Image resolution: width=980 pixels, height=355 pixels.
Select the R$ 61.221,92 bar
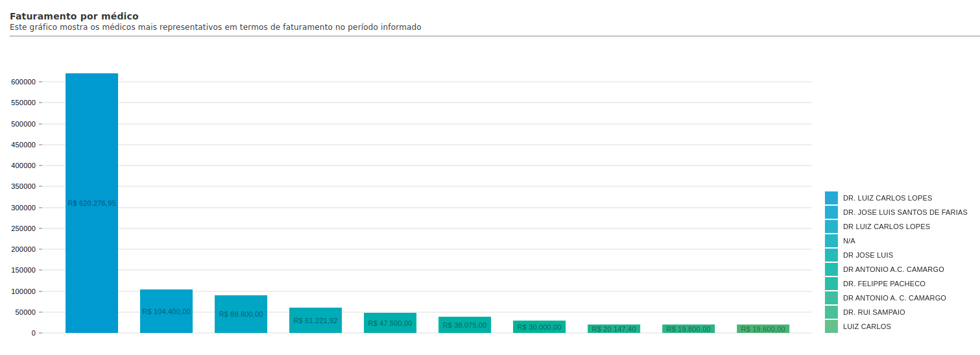(315, 320)
